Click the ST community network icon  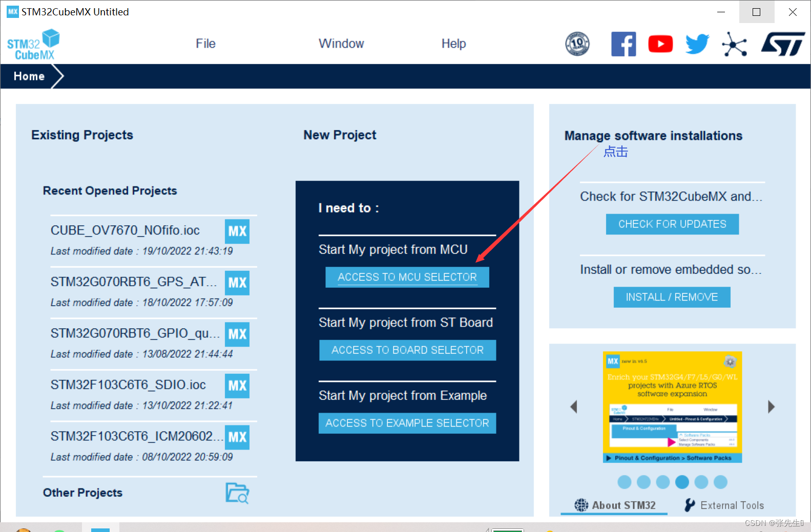(x=734, y=44)
